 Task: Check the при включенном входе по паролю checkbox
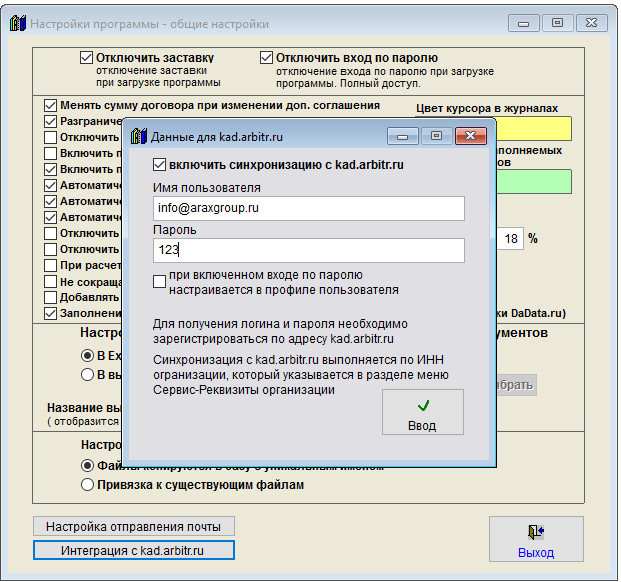tap(159, 281)
